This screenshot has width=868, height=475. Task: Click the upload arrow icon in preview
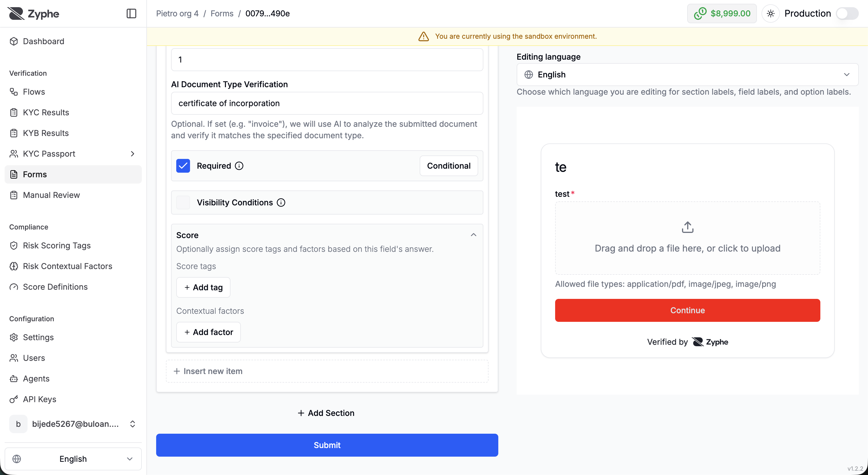688,227
